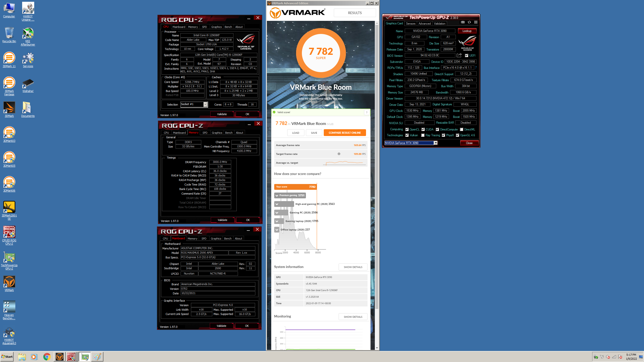Launch the 3DMark desktop shortcut
The height and width of the screenshot is (362, 644).
tap(9, 110)
